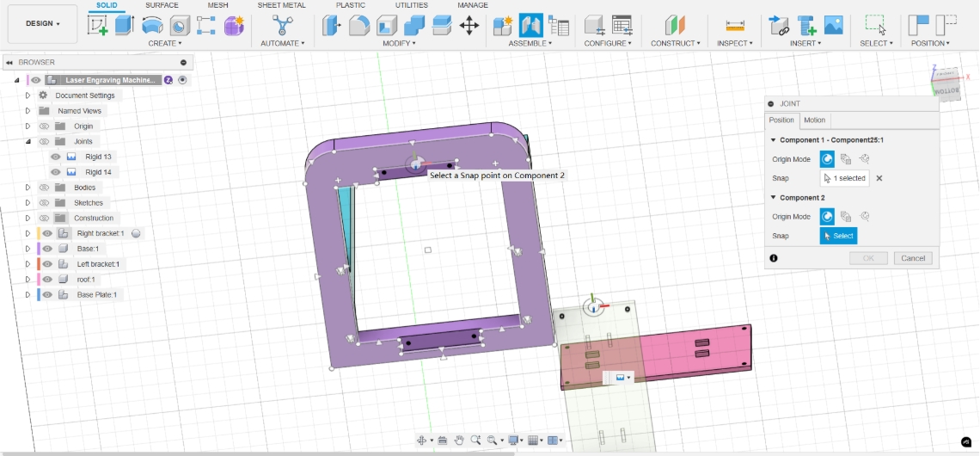The width and height of the screenshot is (980, 456).
Task: Select the Combine tool icon
Action: click(413, 25)
